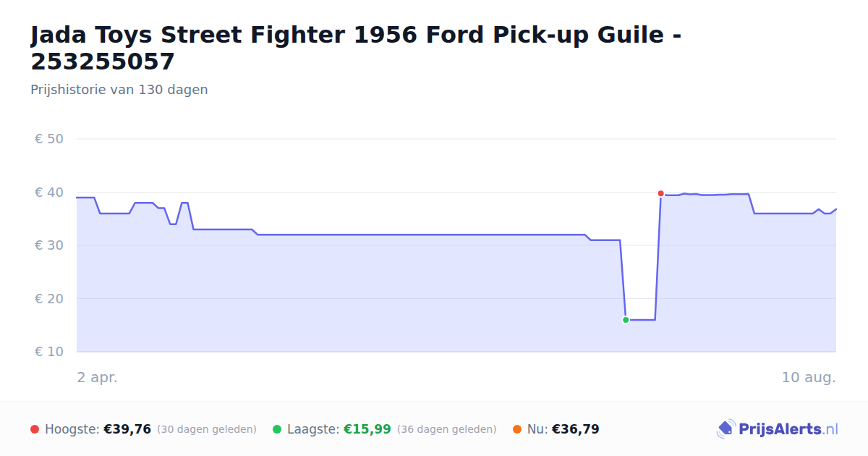Click the red Hoogste legend dot
868x456 pixels.
(x=35, y=429)
